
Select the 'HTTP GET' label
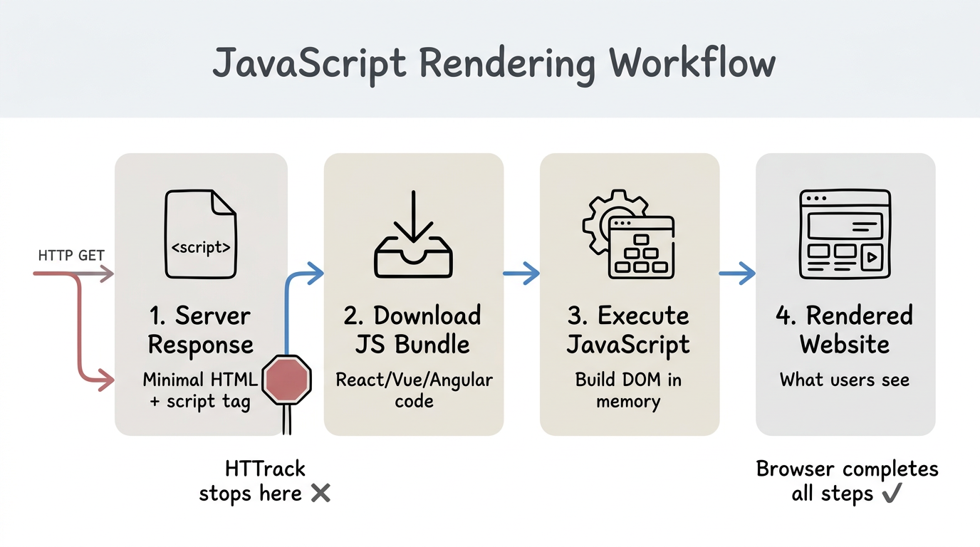pyautogui.click(x=71, y=254)
